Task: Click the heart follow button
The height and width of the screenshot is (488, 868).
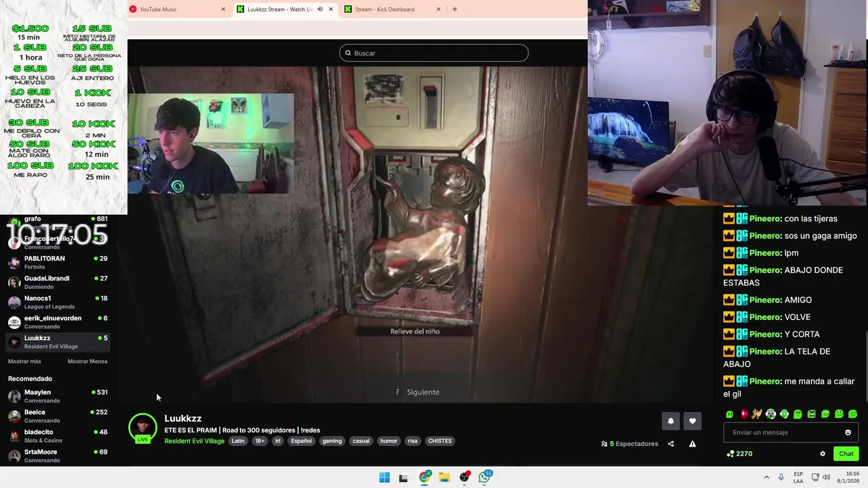Action: point(692,421)
